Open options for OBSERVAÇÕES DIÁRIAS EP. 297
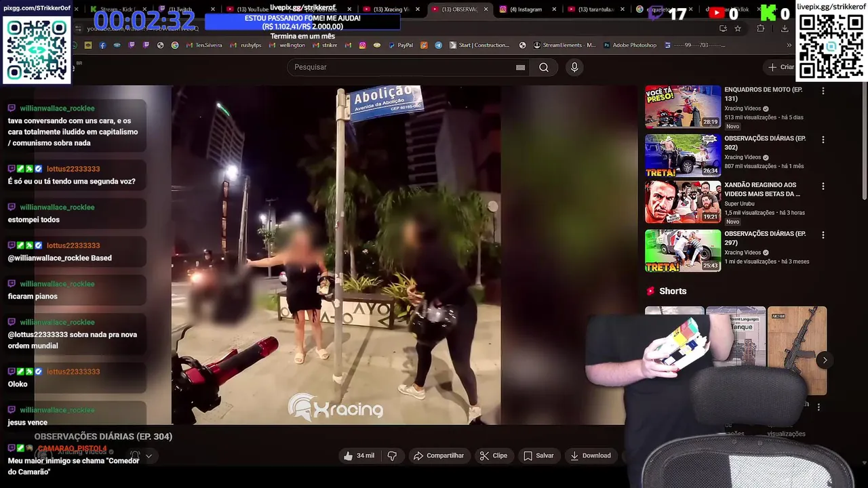The height and width of the screenshot is (488, 868). [x=823, y=235]
